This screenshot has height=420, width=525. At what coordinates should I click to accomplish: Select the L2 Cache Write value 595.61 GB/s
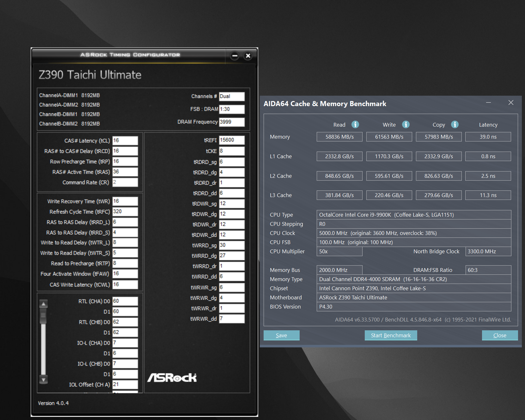pyautogui.click(x=389, y=176)
